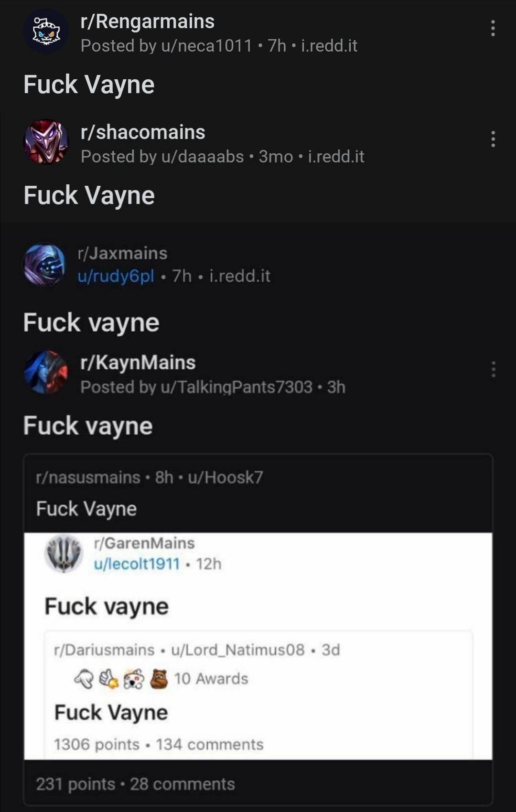Open the 134 comments on the Dariusmains post

[x=209, y=744]
